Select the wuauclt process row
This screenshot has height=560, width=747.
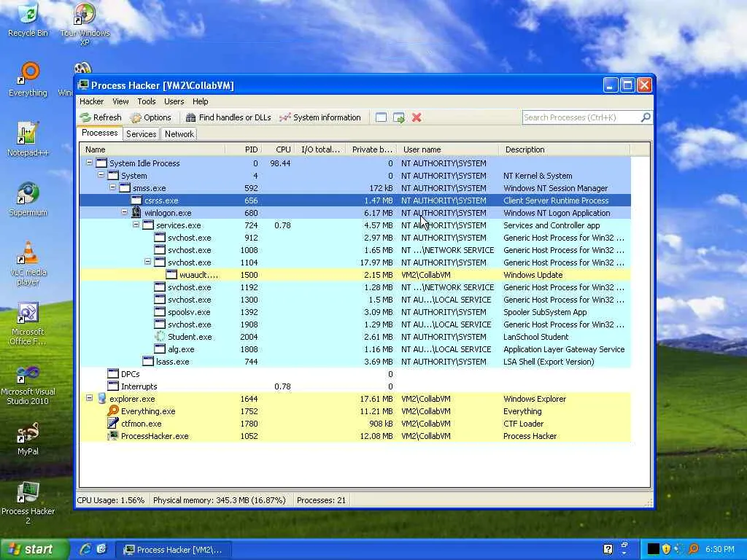[x=355, y=275]
